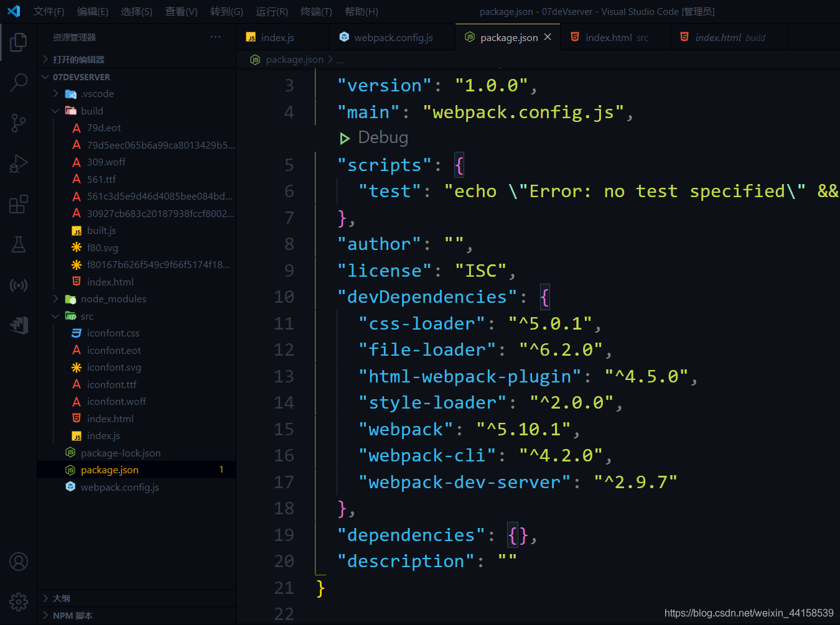The height and width of the screenshot is (625, 840).
Task: Click the Debug codelens above scripts
Action: (383, 138)
